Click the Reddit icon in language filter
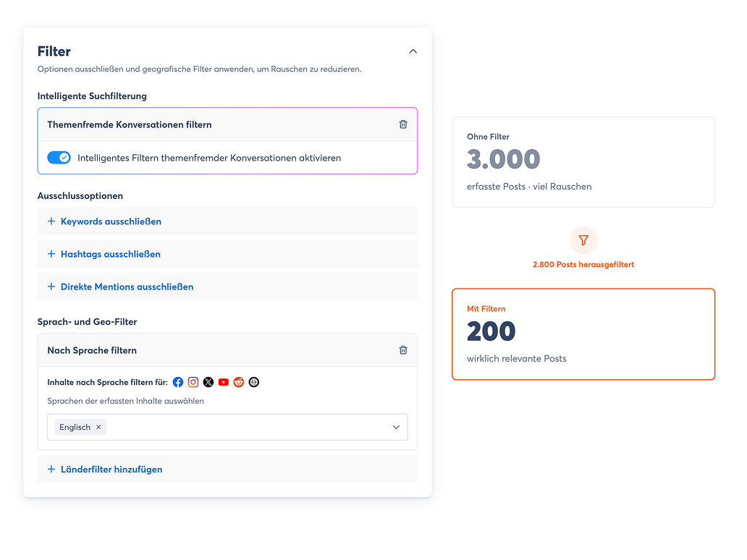The height and width of the screenshot is (560, 747). coord(239,382)
